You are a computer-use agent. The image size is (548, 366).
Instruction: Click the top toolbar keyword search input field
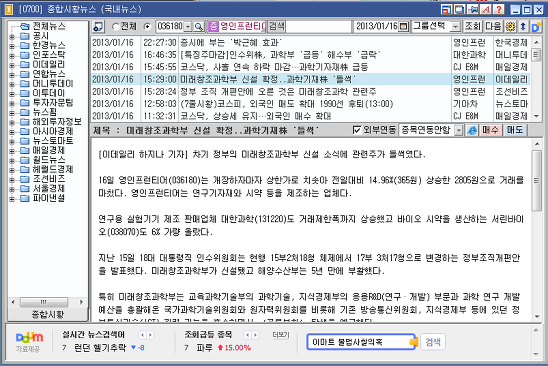click(318, 27)
